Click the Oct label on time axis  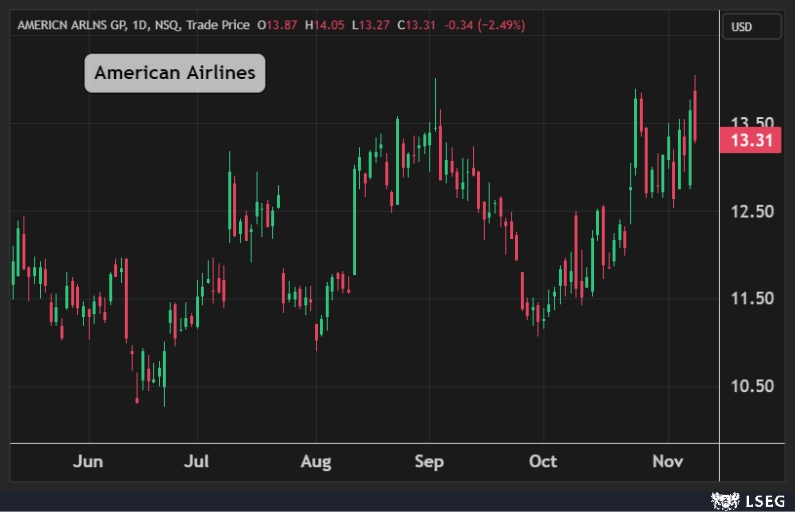tap(542, 461)
